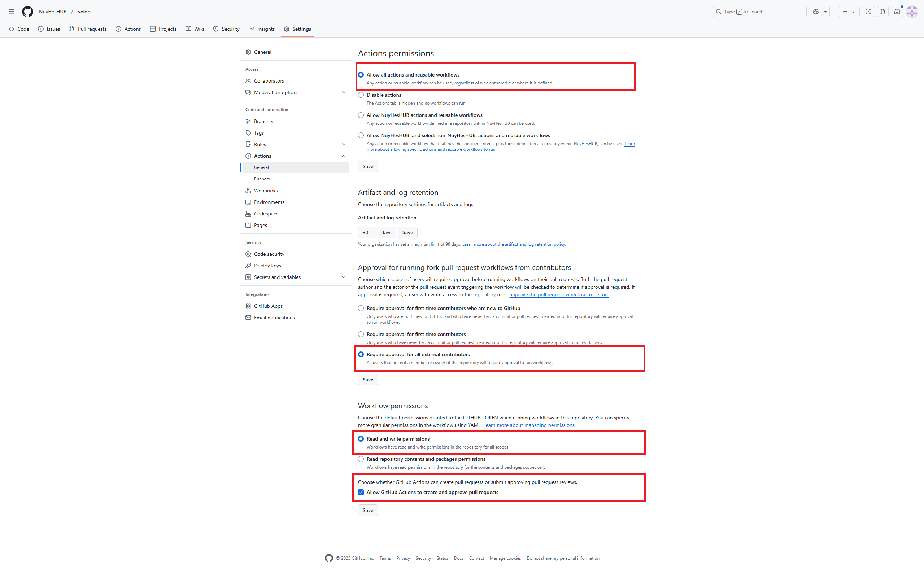The height and width of the screenshot is (577, 924).
Task: Open the Wiki tab
Action: pyautogui.click(x=195, y=29)
